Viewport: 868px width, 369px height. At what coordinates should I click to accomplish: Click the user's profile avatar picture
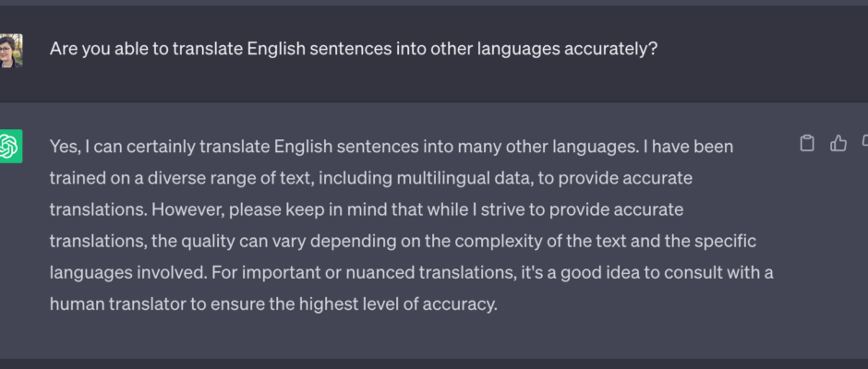[10, 51]
